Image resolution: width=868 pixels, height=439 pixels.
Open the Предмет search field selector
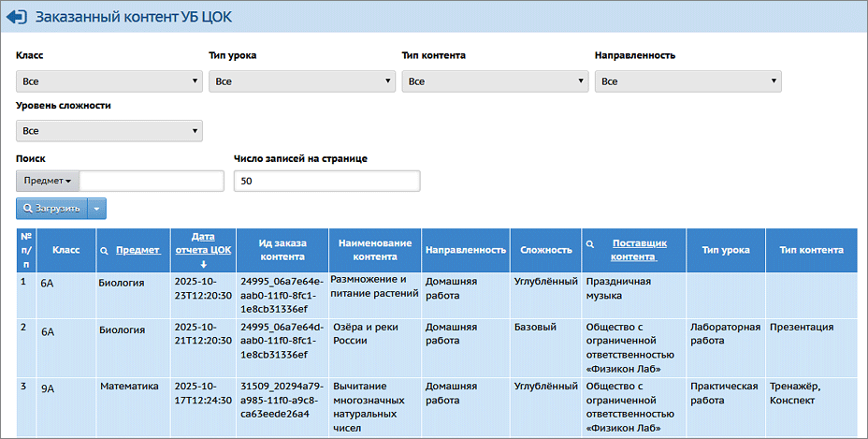pyautogui.click(x=48, y=181)
